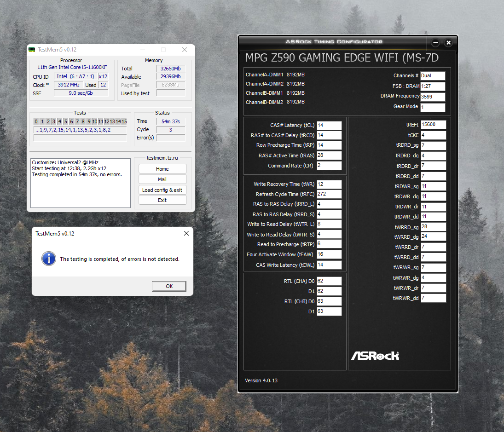
Task: Click the RTL (CHA) D0 field
Action: 329,281
